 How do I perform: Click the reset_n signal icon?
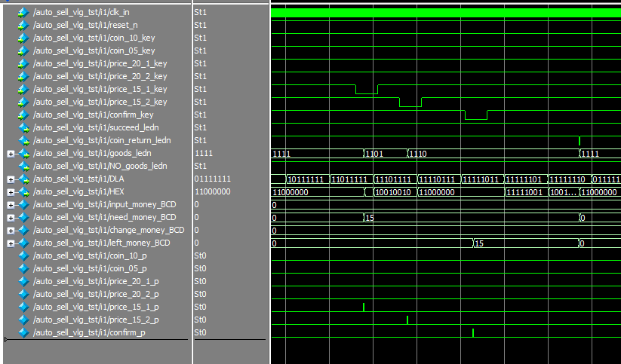(23, 25)
